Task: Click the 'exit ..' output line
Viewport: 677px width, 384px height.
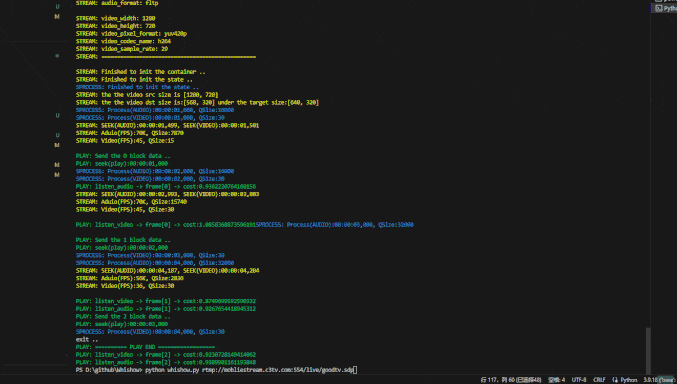Action: (87, 340)
